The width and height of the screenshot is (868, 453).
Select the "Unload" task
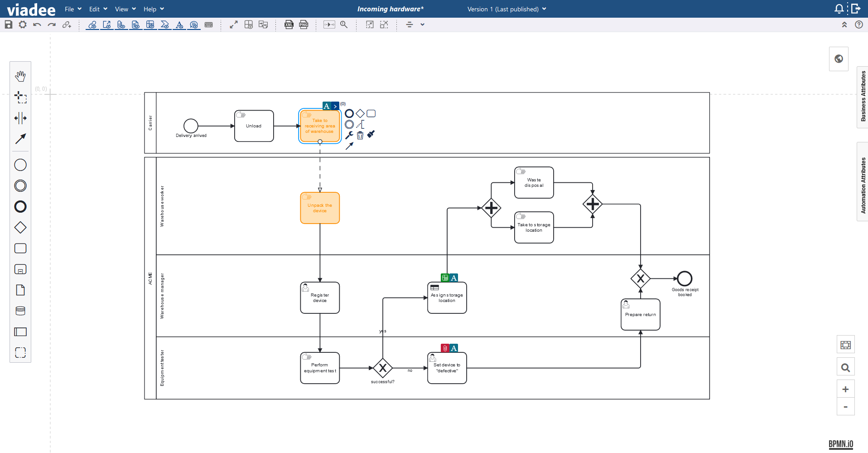coord(254,126)
